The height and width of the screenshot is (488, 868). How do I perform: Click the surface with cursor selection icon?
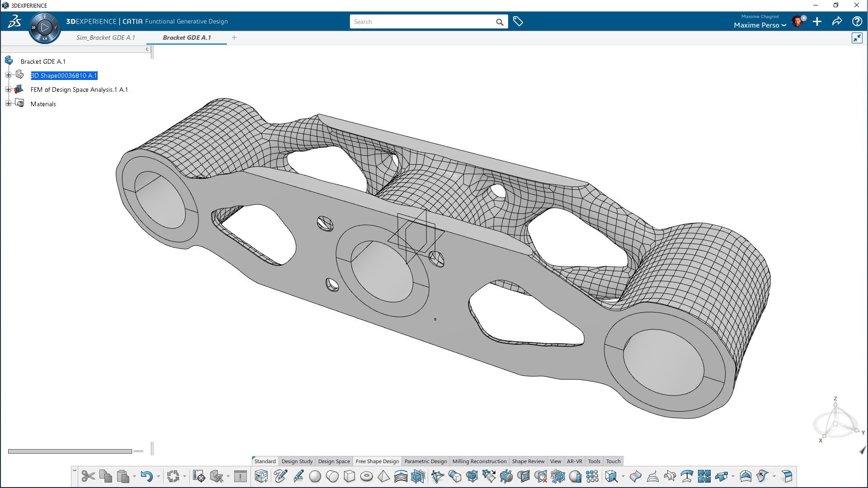pyautogui.click(x=762, y=476)
